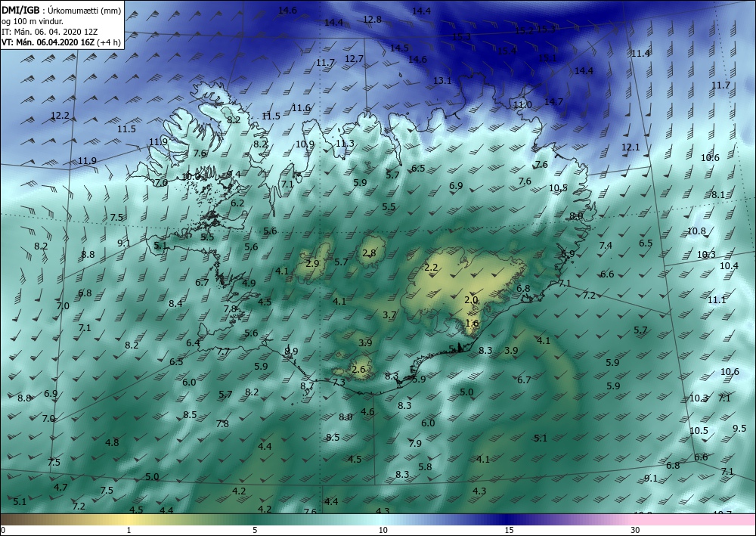Click the 4.7 value on the map
Image resolution: width=756 pixels, height=536 pixels.
[x=60, y=487]
